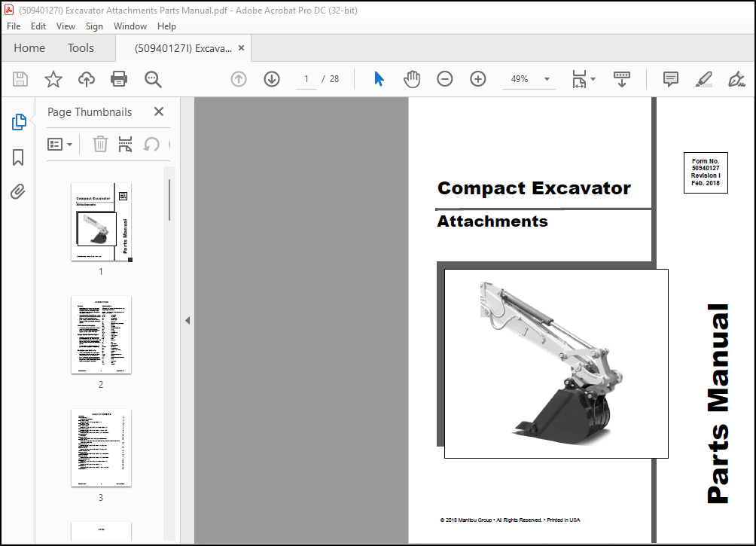Close the Page Thumbnails panel
Image resolution: width=756 pixels, height=546 pixels.
(159, 112)
